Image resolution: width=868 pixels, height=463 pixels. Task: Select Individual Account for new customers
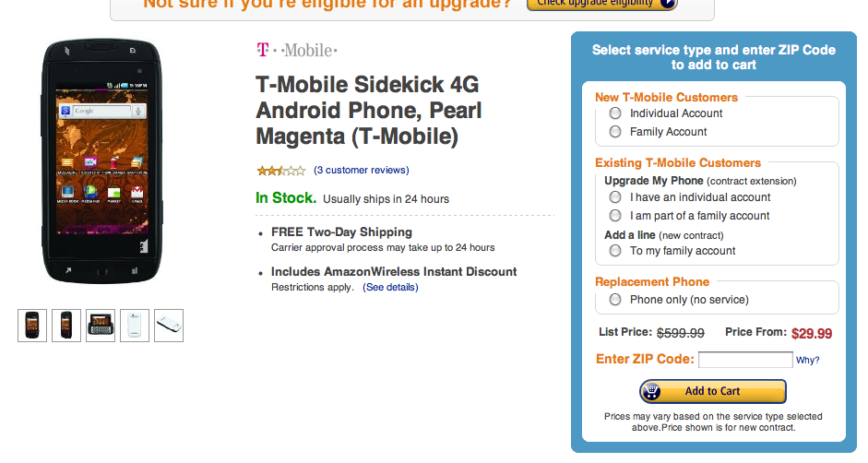615,113
